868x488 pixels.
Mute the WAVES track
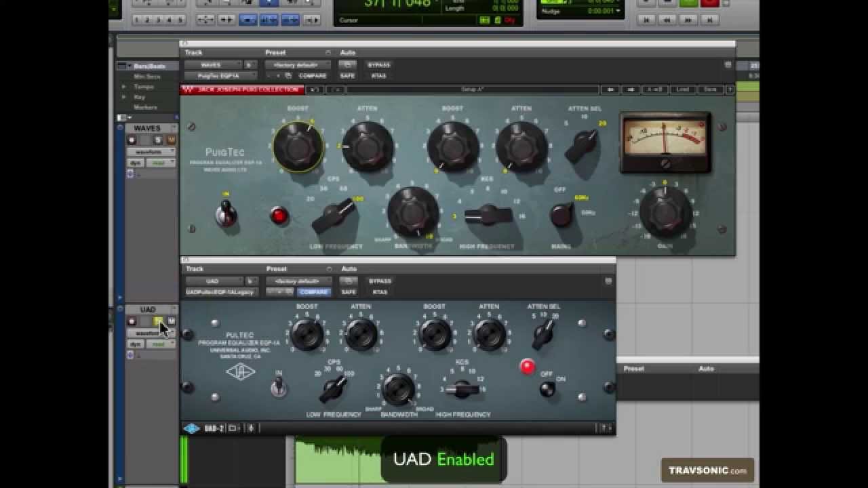171,140
